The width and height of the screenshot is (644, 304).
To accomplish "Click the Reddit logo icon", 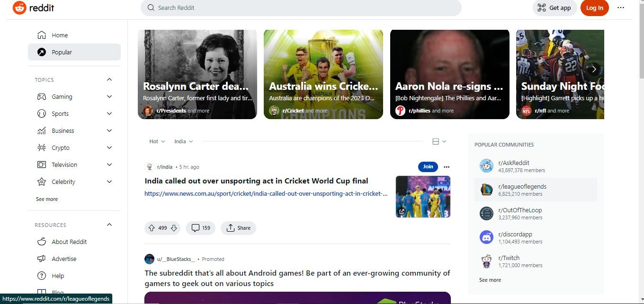I will [19, 8].
